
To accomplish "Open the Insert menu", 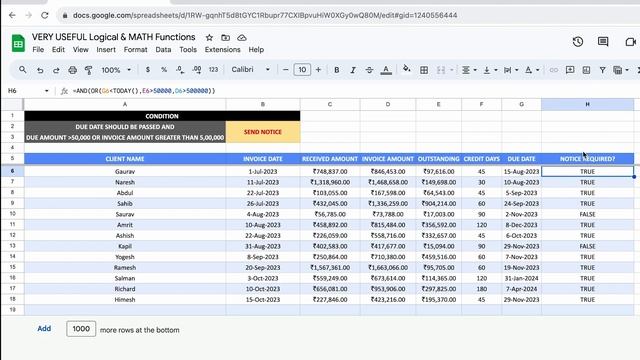I will coord(106,50).
